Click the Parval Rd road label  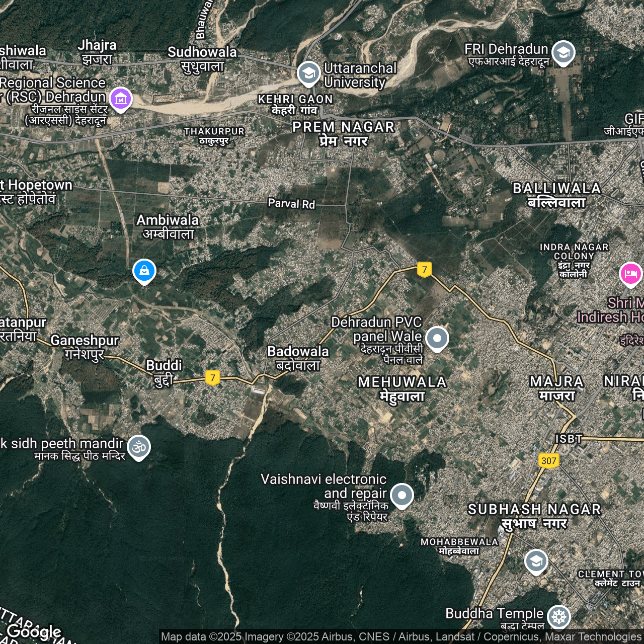click(291, 204)
